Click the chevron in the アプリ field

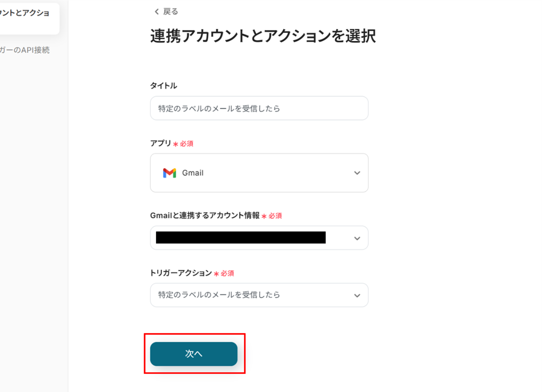tap(357, 173)
